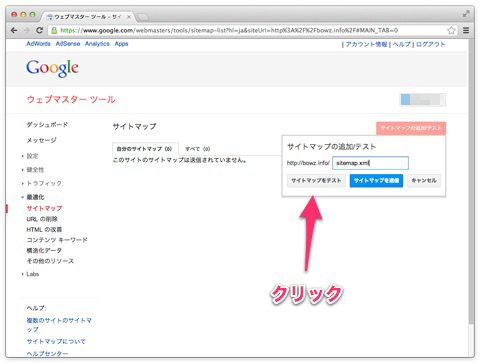480x363 pixels.
Task: Click サイトマップをテスト button
Action: [316, 181]
